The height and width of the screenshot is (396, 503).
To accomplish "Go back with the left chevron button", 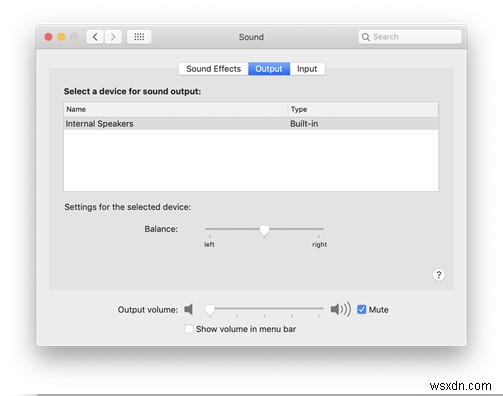I will pos(95,37).
